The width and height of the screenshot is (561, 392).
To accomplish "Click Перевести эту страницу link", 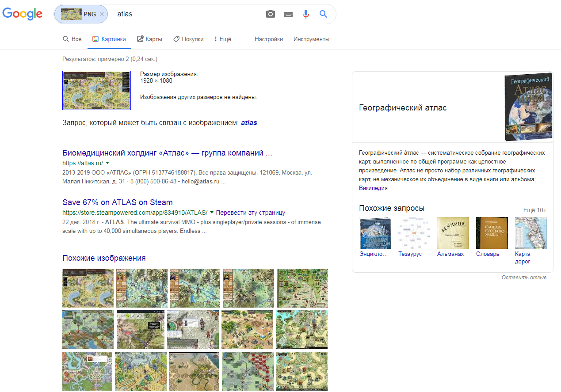I will [x=251, y=213].
